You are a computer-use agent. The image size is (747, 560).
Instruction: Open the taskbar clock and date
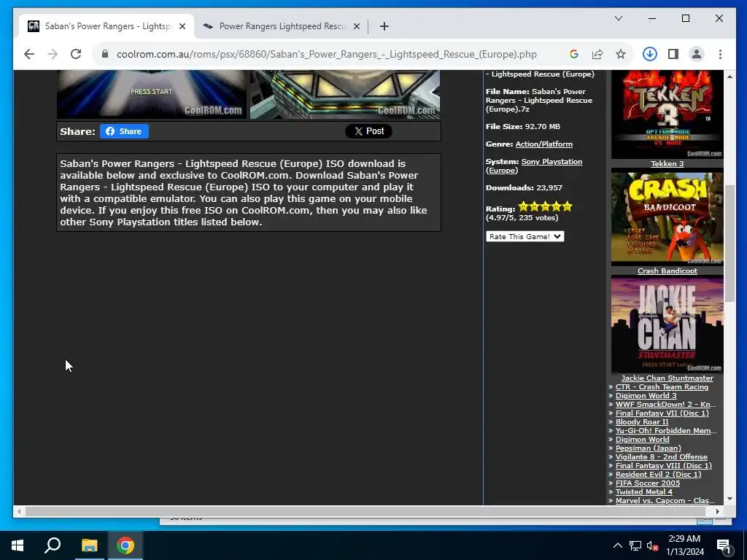[684, 545]
